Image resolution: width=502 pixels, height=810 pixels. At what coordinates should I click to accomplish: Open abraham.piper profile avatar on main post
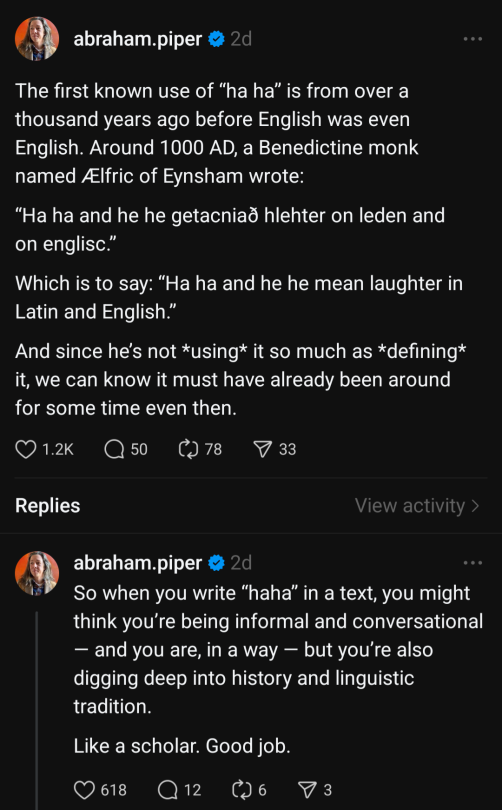coord(37,39)
